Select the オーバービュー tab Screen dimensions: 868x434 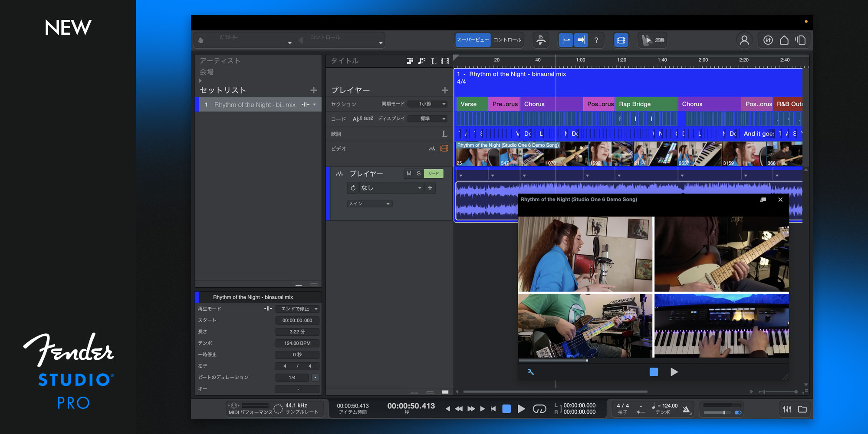[473, 40]
